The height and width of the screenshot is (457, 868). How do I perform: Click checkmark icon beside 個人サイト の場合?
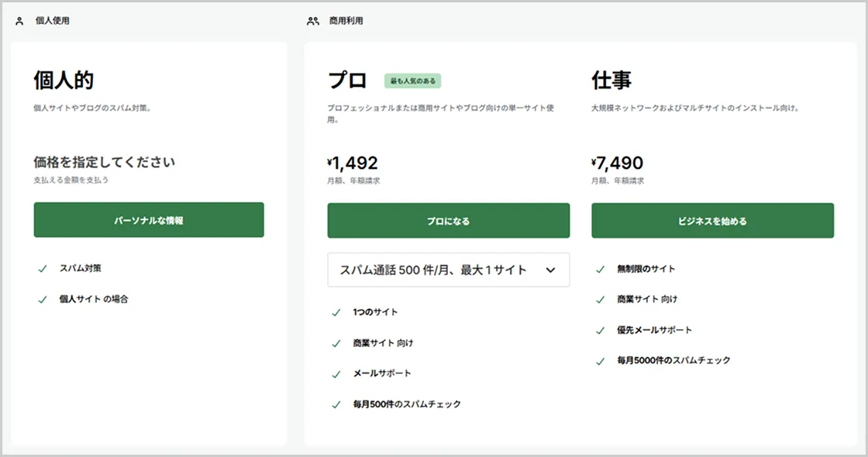43,300
